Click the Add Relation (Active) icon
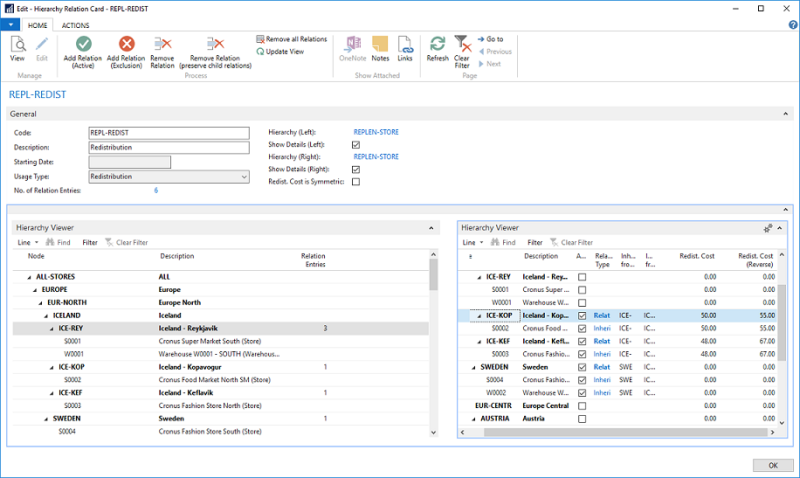800x478 pixels. tap(83, 45)
